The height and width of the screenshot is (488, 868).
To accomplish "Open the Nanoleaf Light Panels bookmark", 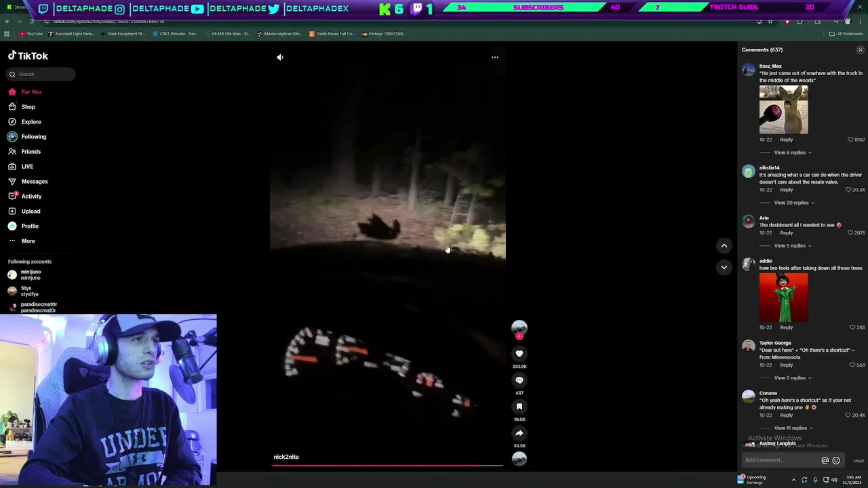I will [72, 33].
